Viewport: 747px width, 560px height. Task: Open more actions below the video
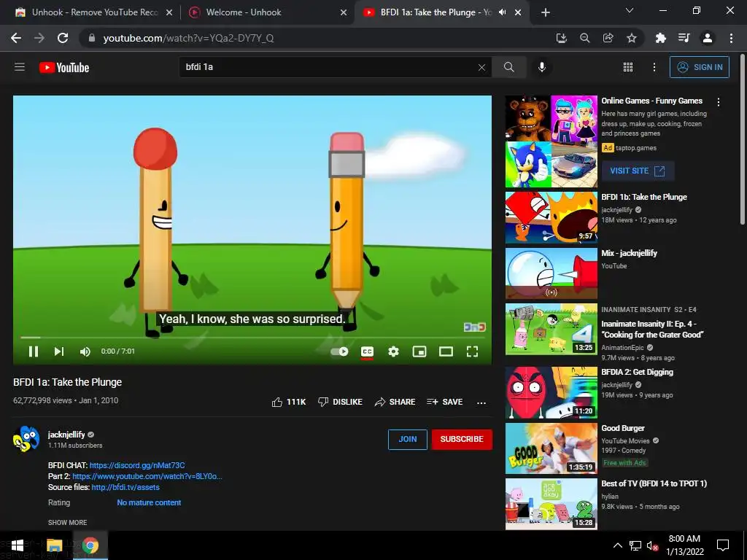481,402
